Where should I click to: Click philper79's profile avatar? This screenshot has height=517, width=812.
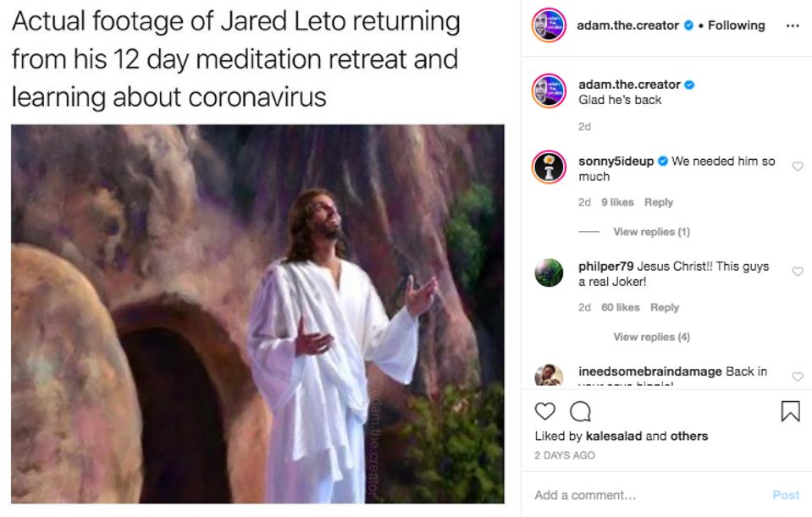click(549, 272)
